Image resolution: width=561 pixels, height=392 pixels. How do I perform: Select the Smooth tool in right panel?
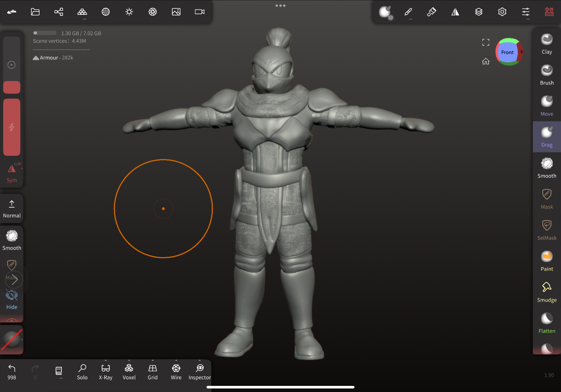547,168
